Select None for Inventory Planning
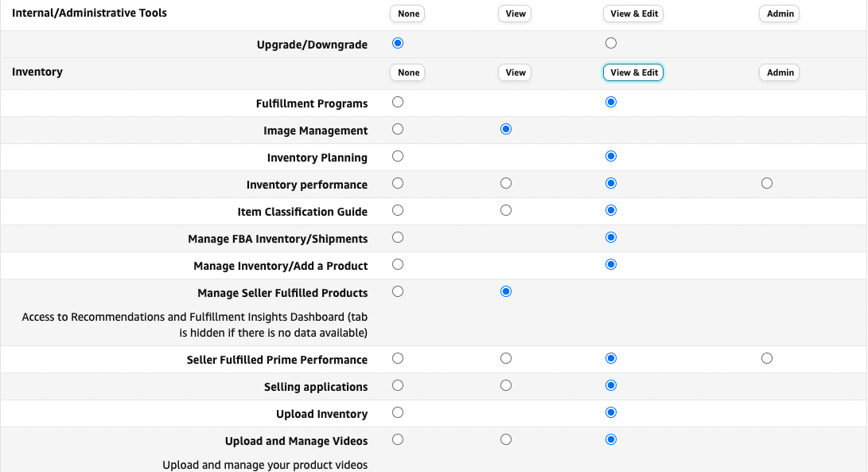 coord(397,156)
